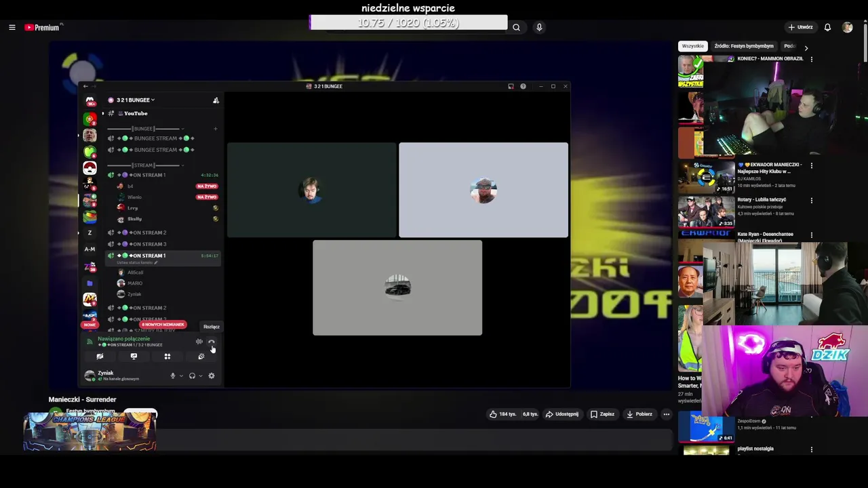Open the YouTube notifications bell
This screenshot has width=868, height=488.
click(x=827, y=27)
